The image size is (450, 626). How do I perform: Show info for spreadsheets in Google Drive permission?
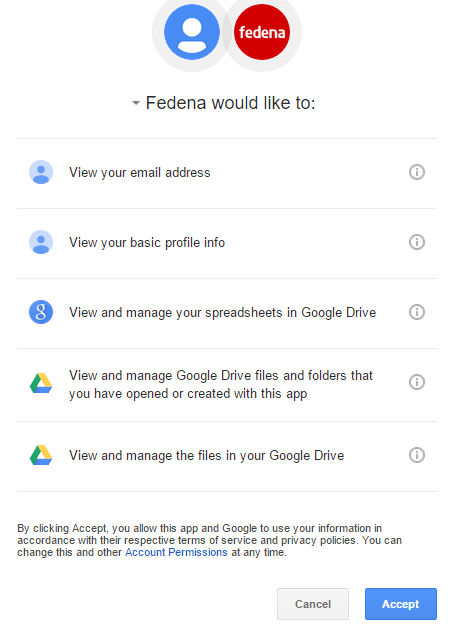tap(417, 312)
